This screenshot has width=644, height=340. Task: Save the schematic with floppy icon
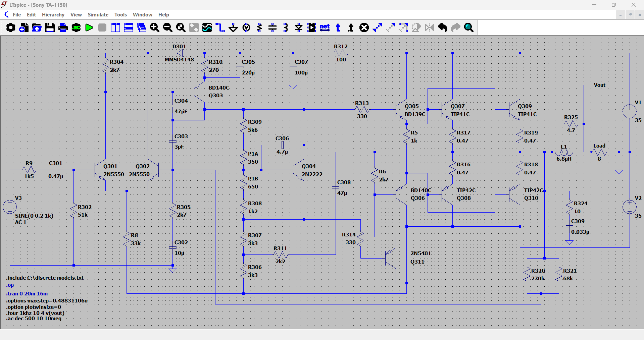point(50,27)
